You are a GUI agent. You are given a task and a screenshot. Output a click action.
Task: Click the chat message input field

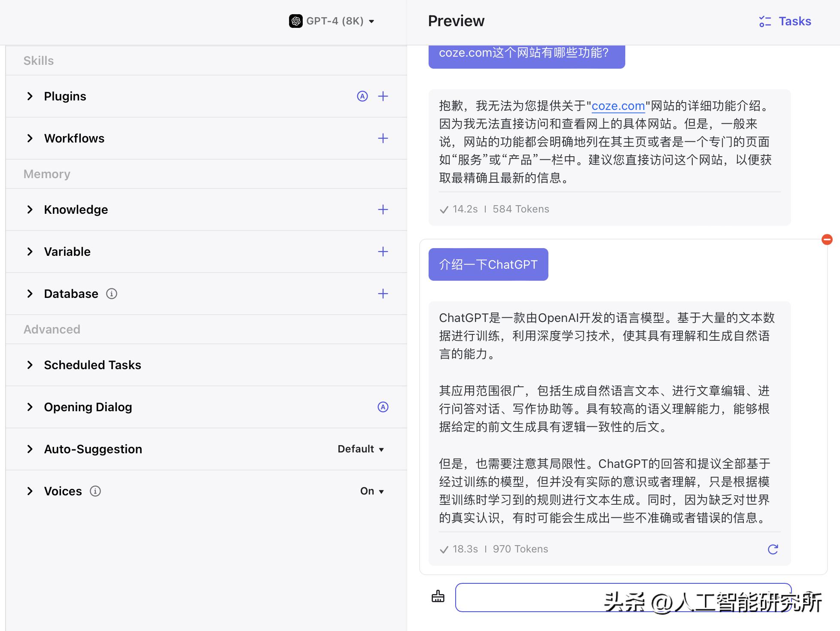tap(528, 598)
